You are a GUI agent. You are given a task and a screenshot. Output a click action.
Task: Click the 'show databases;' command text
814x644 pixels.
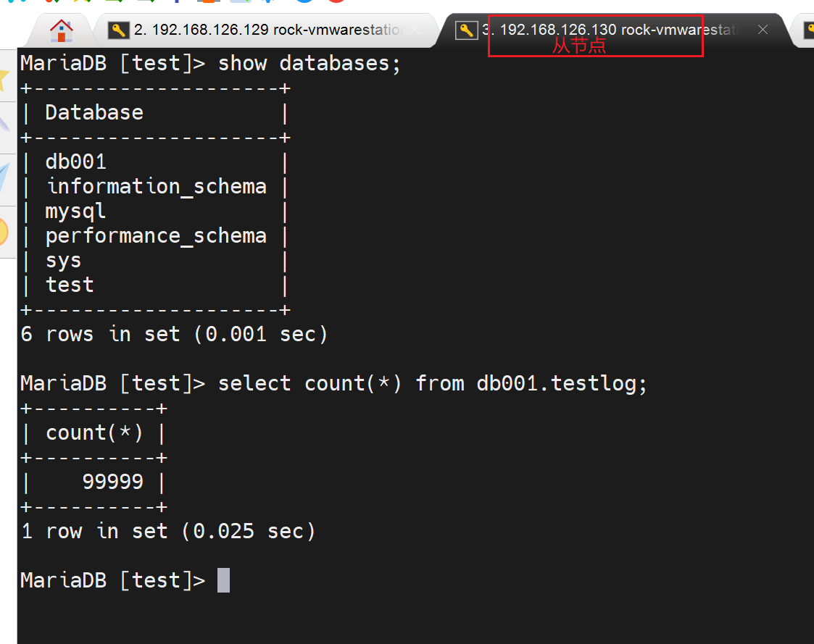[x=310, y=63]
